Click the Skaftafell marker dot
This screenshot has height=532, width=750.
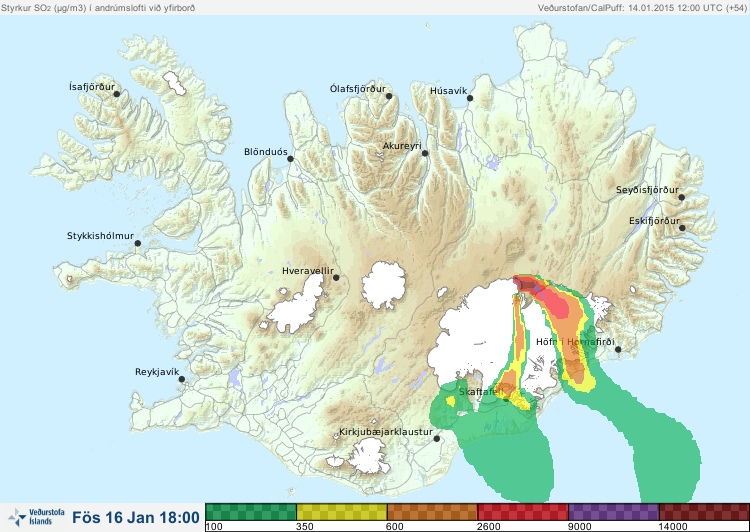coord(506,399)
